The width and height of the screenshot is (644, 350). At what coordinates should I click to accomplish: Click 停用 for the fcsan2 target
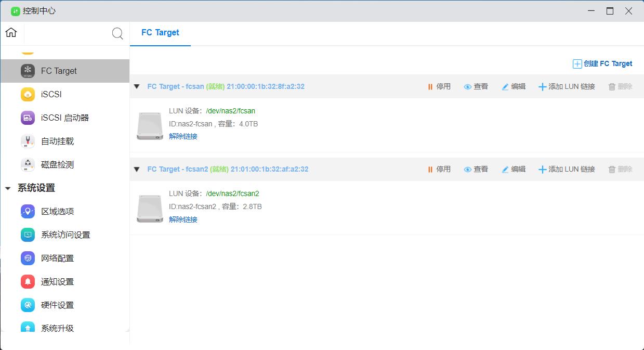[439, 170]
